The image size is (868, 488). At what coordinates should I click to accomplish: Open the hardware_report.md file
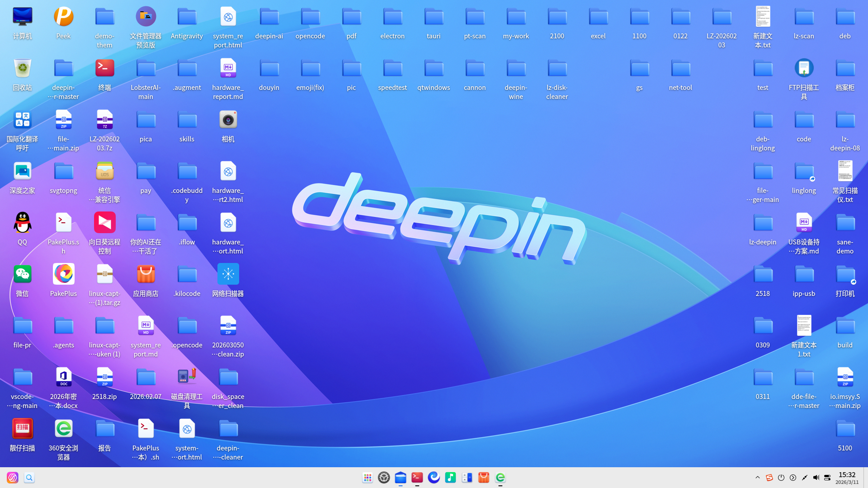(228, 68)
